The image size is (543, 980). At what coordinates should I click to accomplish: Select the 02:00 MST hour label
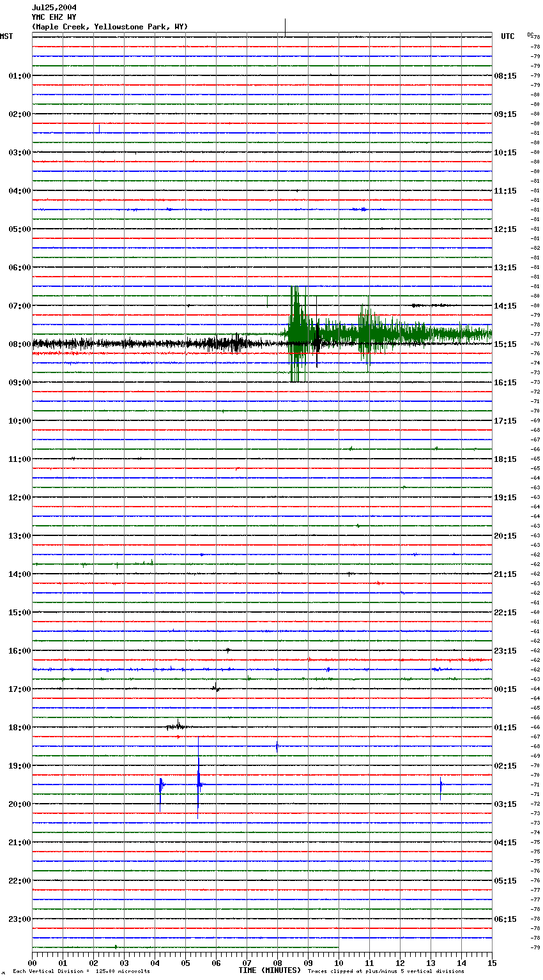coord(20,114)
